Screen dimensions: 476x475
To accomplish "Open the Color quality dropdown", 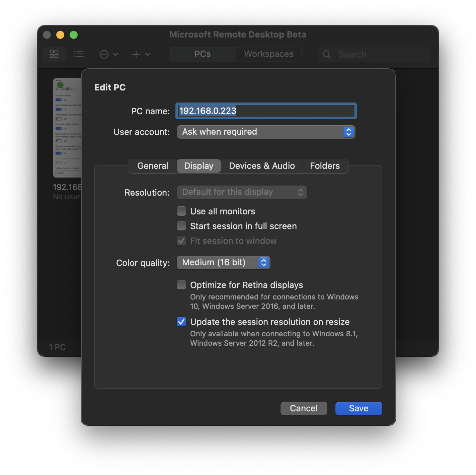I will click(223, 263).
